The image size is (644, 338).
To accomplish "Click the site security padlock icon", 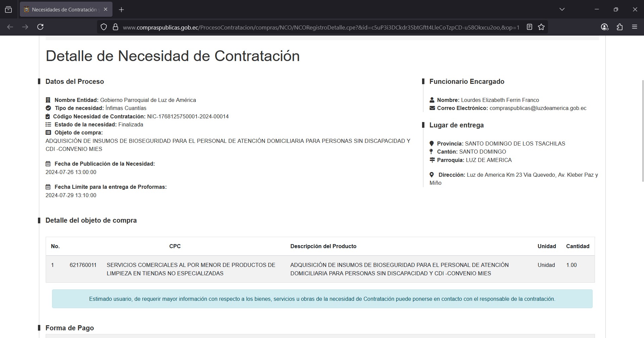I will [116, 27].
